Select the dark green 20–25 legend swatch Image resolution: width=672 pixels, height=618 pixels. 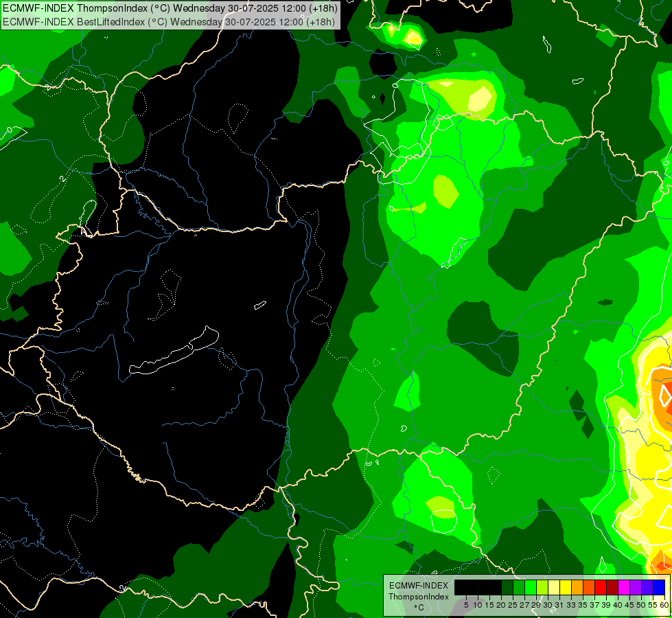point(507,587)
